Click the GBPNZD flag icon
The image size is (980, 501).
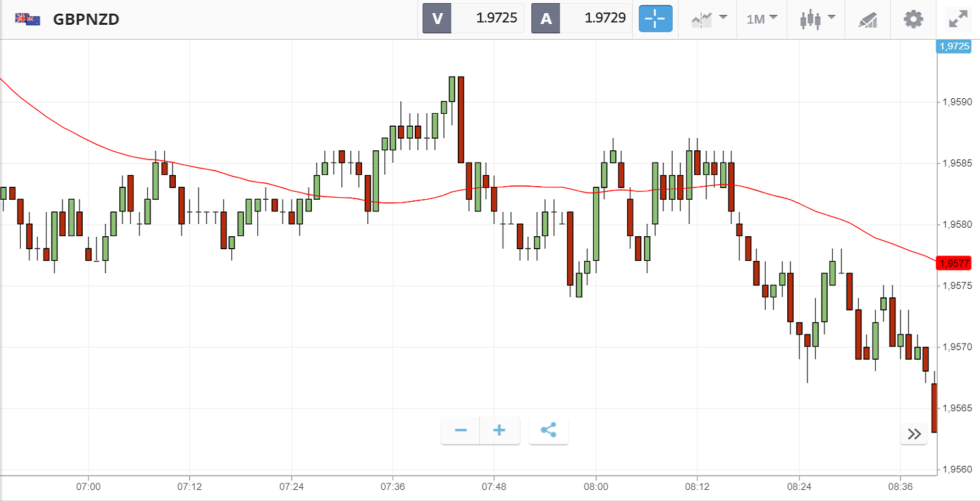(28, 19)
